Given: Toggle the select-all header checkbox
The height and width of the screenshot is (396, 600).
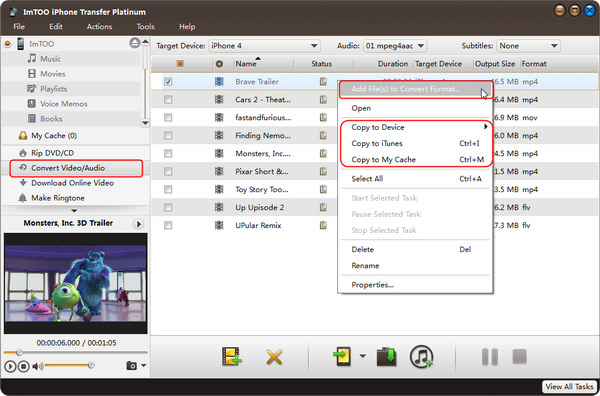Looking at the screenshot, I should (x=180, y=64).
